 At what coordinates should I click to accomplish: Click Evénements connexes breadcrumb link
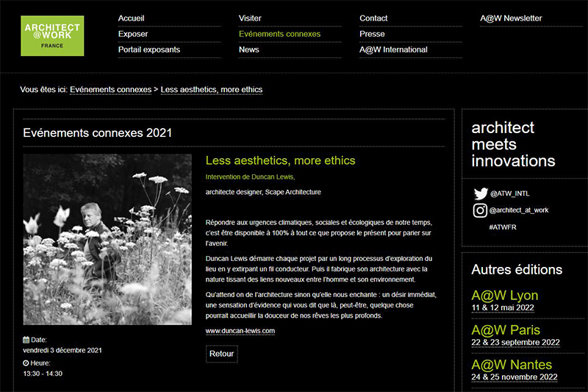[x=111, y=90]
